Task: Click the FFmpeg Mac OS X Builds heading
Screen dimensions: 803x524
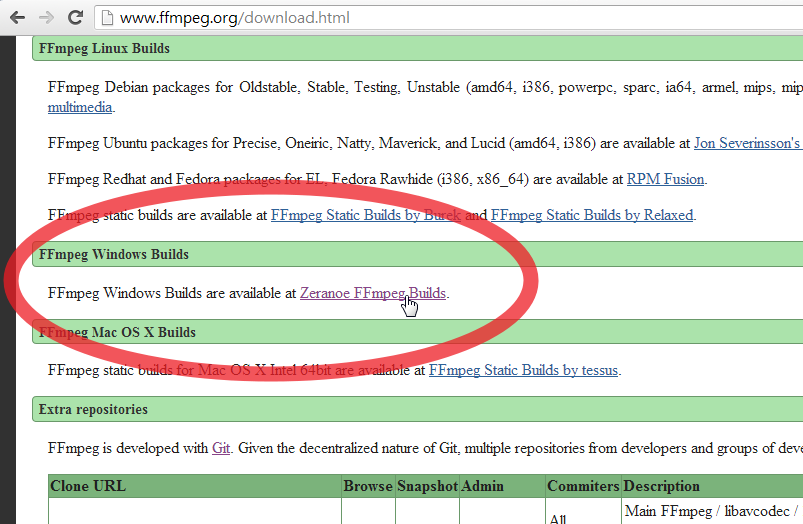Action: tap(117, 332)
